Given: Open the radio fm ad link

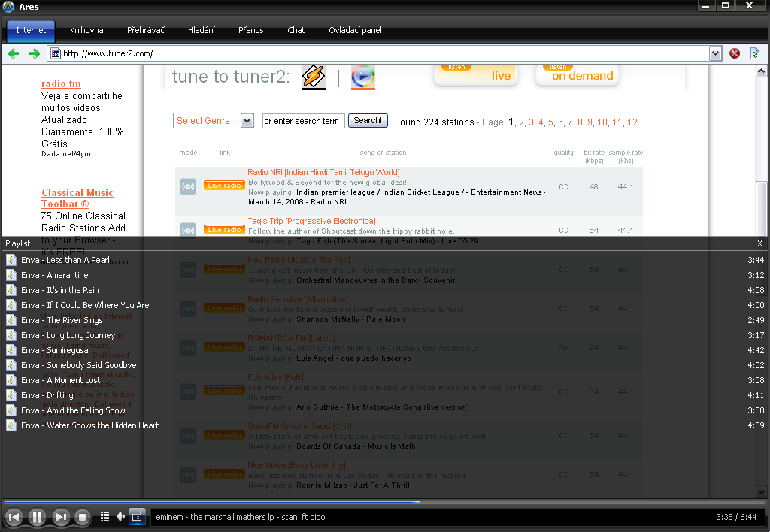Looking at the screenshot, I should [61, 83].
